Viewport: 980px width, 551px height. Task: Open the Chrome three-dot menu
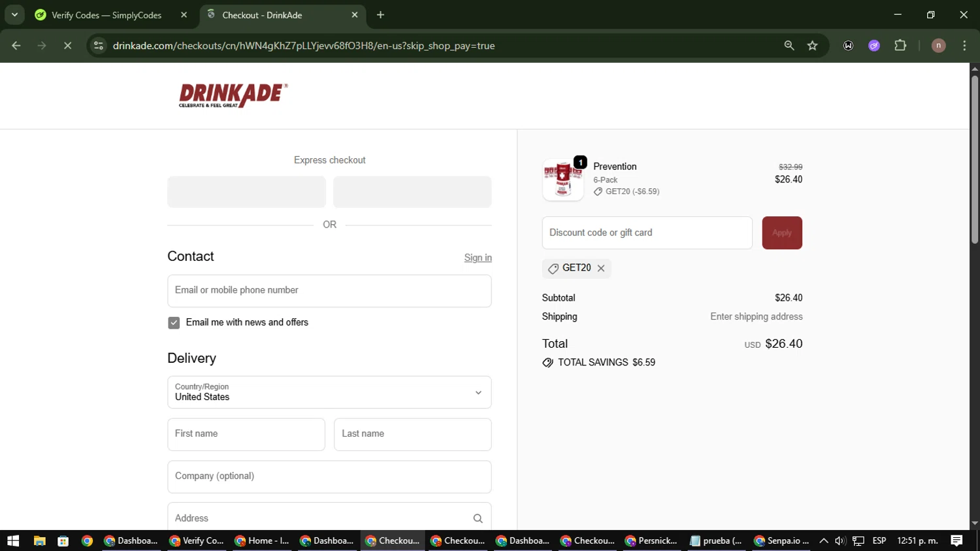[965, 46]
